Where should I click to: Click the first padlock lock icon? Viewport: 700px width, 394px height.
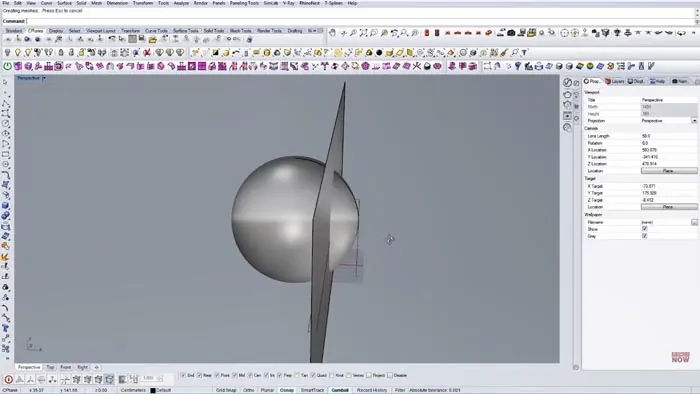tap(61, 53)
